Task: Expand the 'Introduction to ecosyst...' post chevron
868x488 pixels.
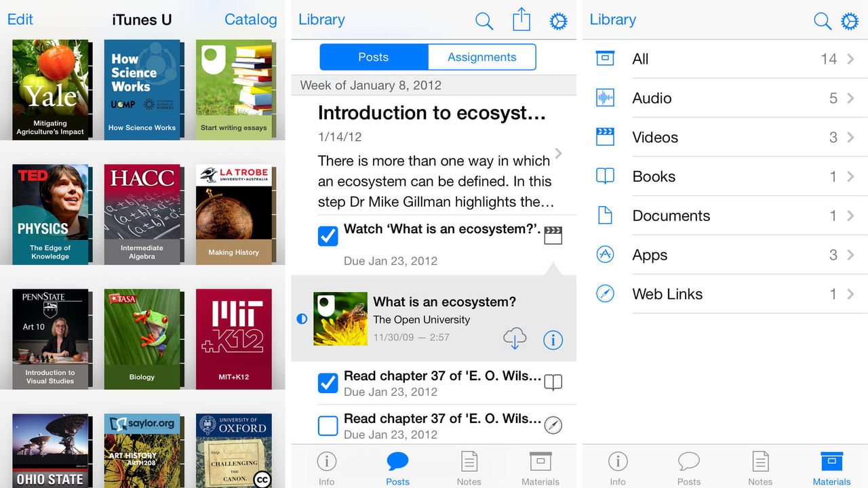Action: point(558,153)
